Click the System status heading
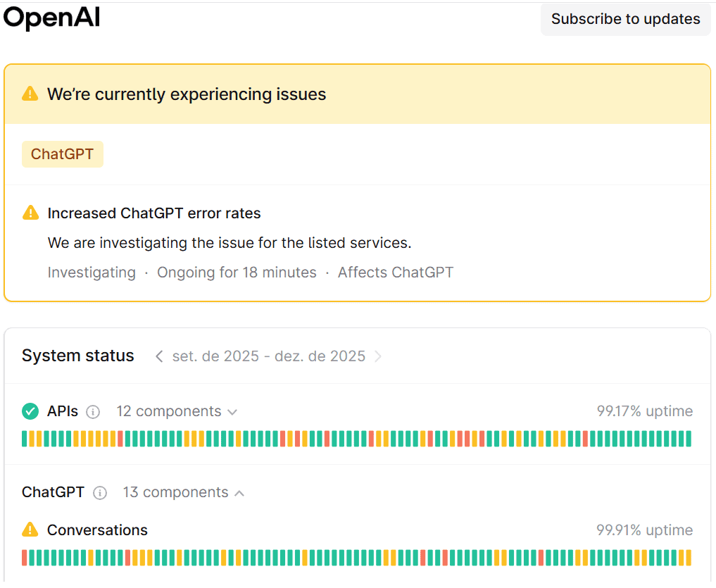This screenshot has height=588, width=716. click(77, 356)
